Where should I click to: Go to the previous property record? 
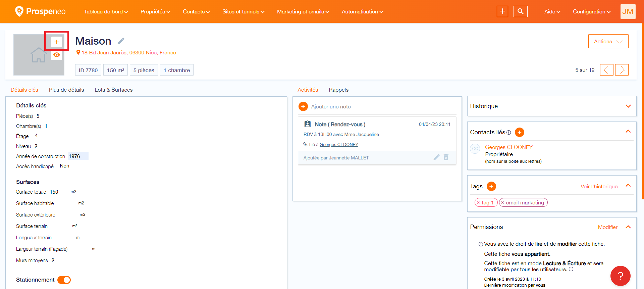tap(606, 70)
